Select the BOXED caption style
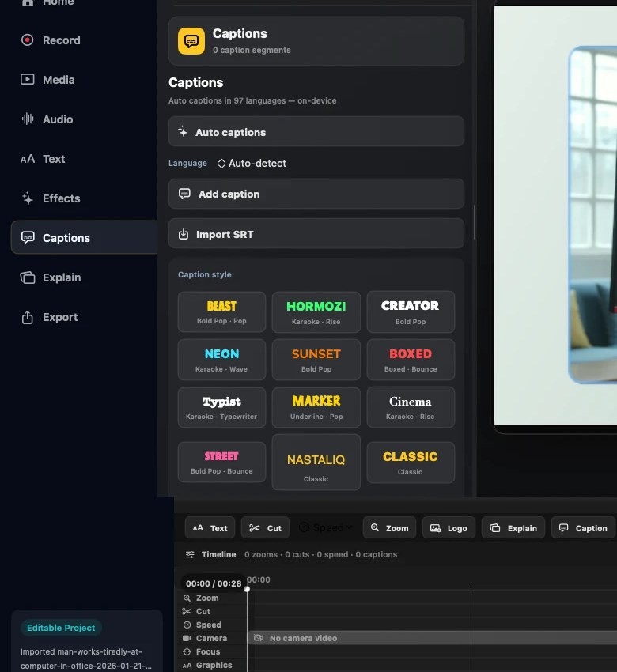 point(411,360)
